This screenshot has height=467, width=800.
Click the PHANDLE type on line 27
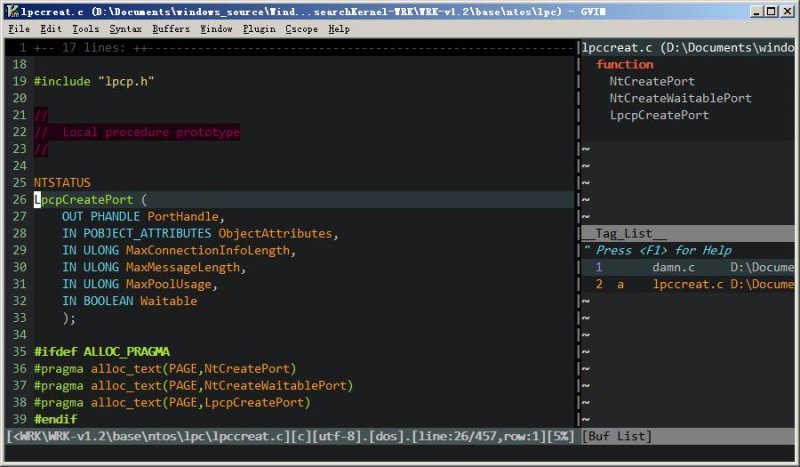coord(115,216)
